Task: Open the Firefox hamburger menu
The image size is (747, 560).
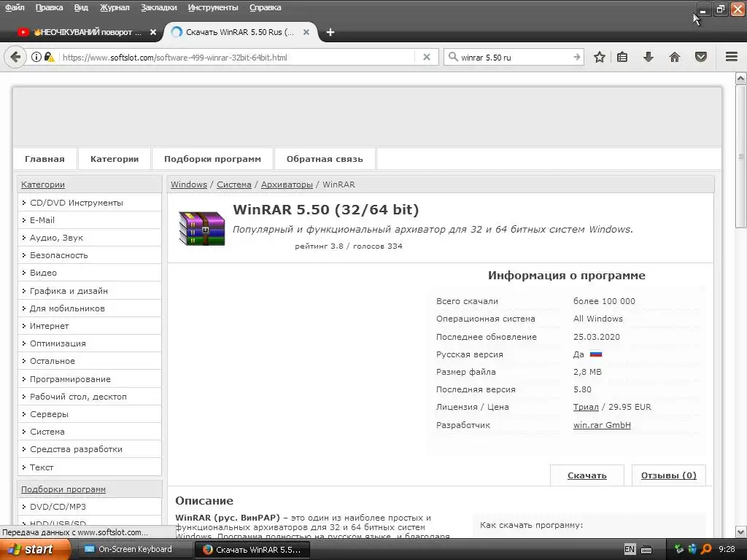Action: click(732, 57)
